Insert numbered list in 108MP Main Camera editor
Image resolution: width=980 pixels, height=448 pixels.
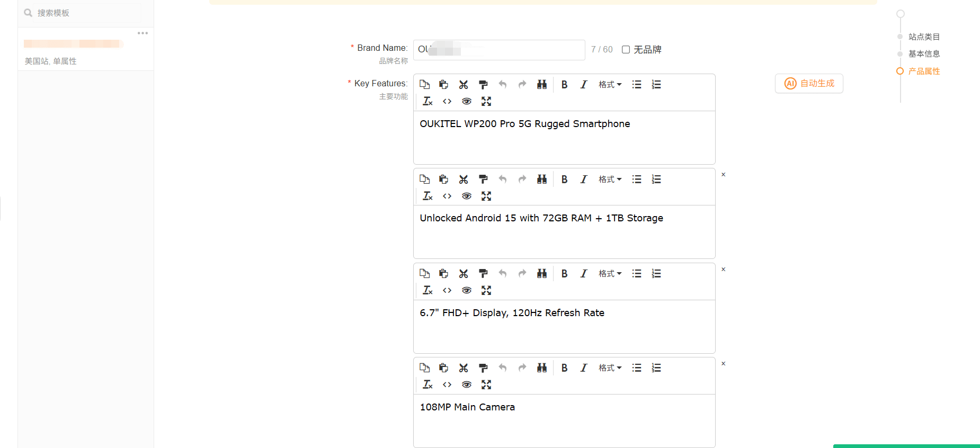[x=656, y=368]
